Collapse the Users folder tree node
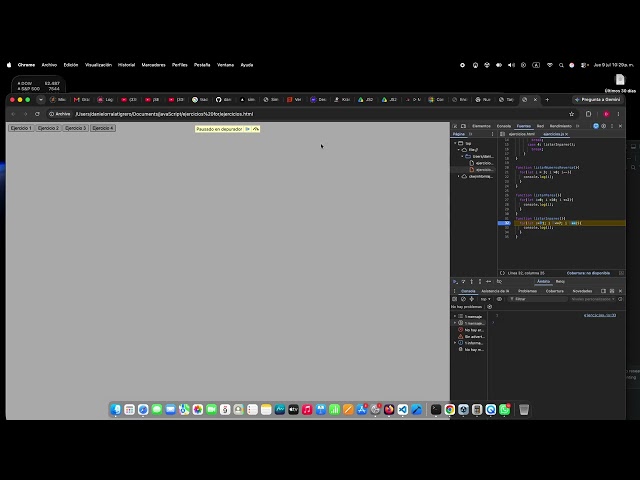Screen dimensions: 640x480 pyautogui.click(x=462, y=156)
